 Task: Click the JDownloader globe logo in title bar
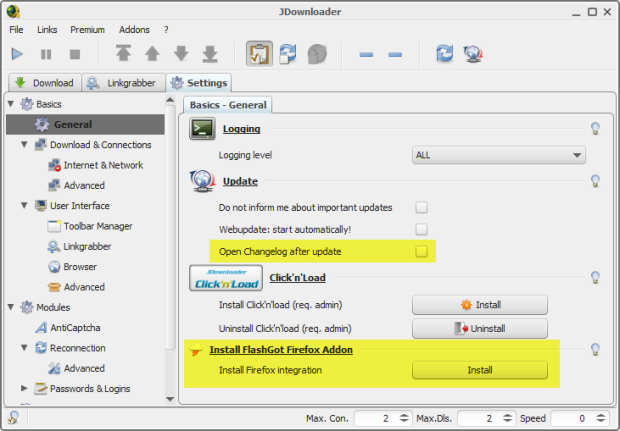[13, 11]
